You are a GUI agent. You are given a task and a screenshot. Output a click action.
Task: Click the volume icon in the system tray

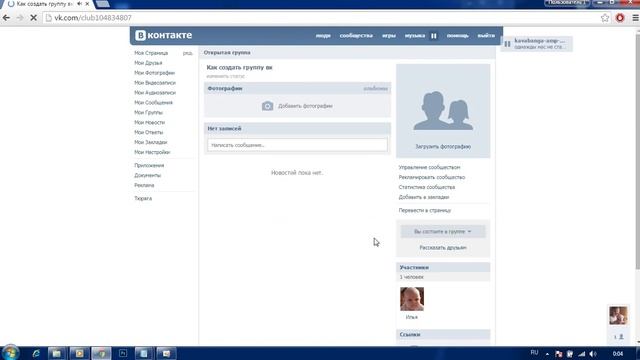tap(593, 354)
